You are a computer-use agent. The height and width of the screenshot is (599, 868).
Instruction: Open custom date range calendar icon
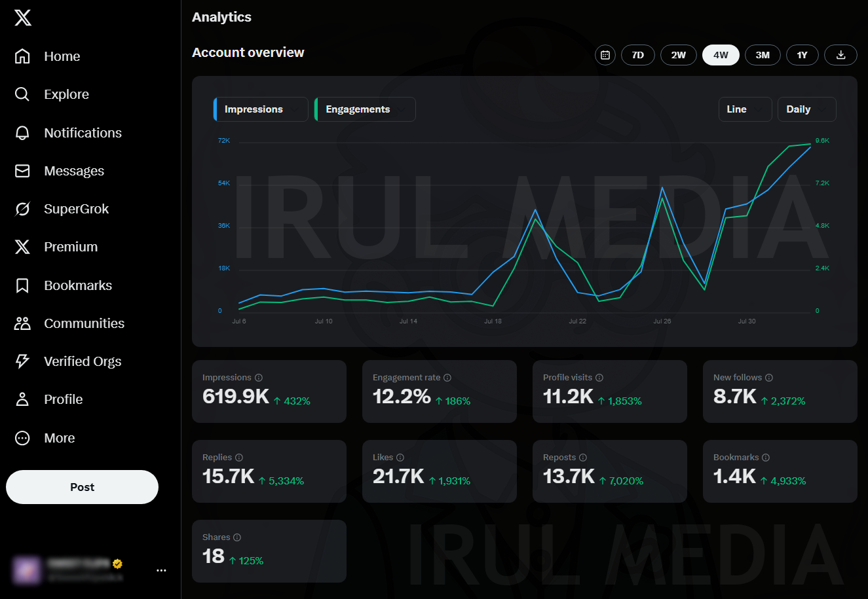click(x=605, y=55)
